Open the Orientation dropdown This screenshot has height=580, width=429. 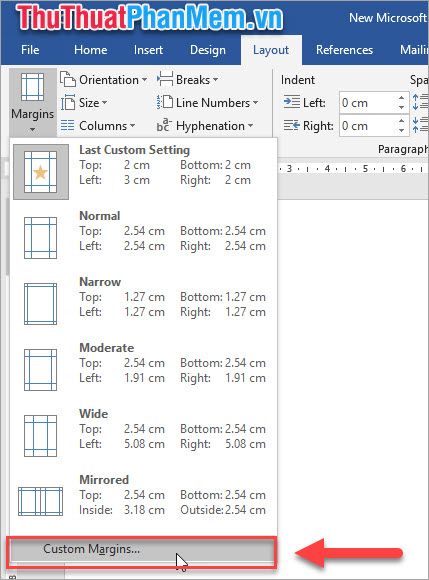(x=104, y=80)
